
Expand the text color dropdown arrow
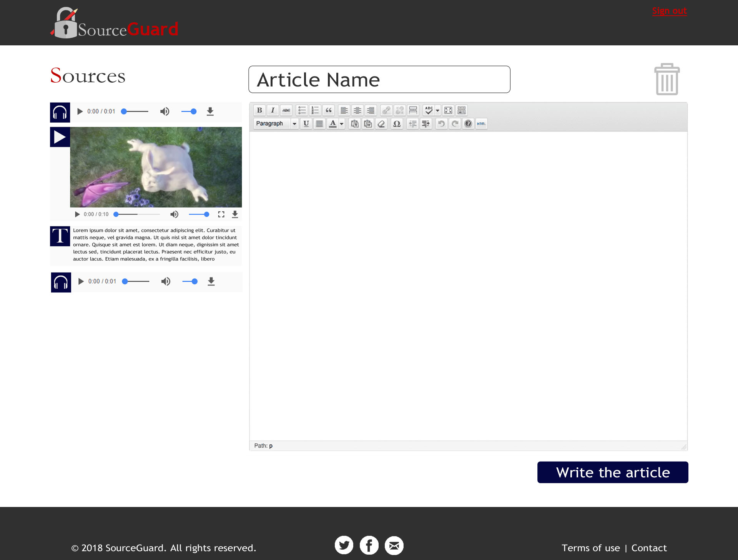[x=341, y=124]
